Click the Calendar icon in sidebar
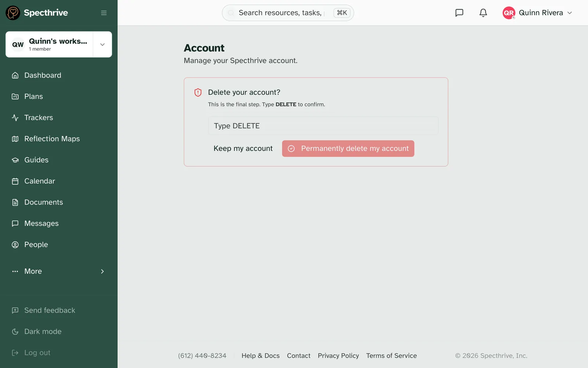This screenshot has width=588, height=368. [15, 181]
